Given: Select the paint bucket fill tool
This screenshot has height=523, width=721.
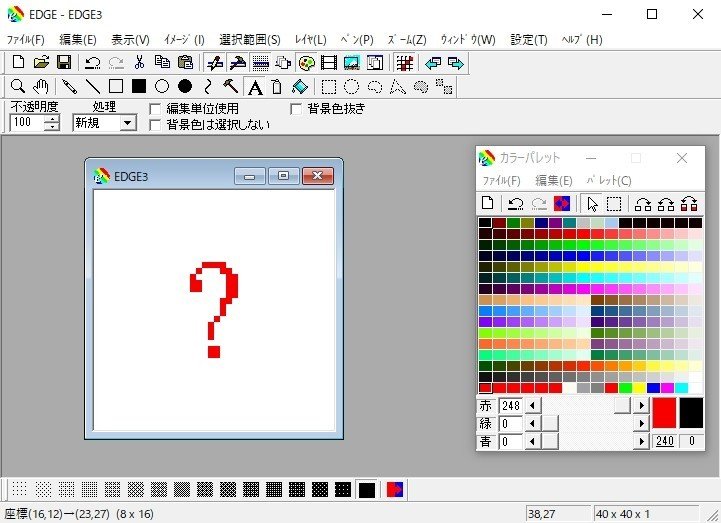Looking at the screenshot, I should (300, 86).
